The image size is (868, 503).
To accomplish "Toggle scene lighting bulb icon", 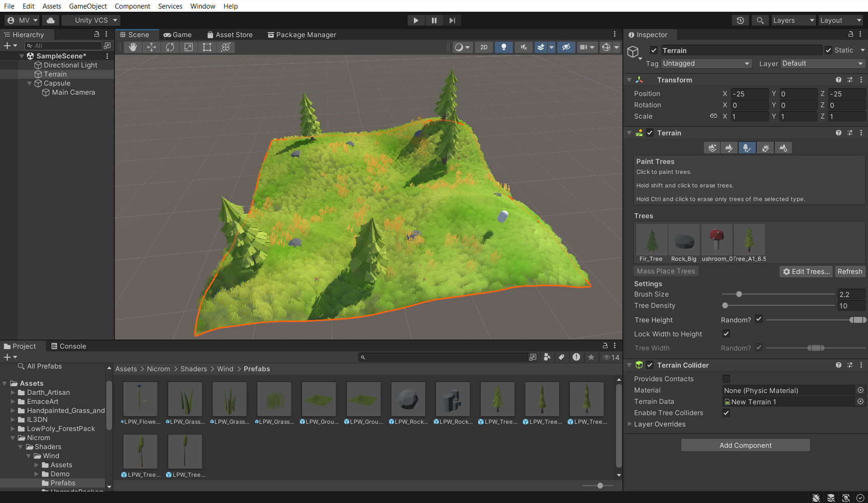I will 503,47.
